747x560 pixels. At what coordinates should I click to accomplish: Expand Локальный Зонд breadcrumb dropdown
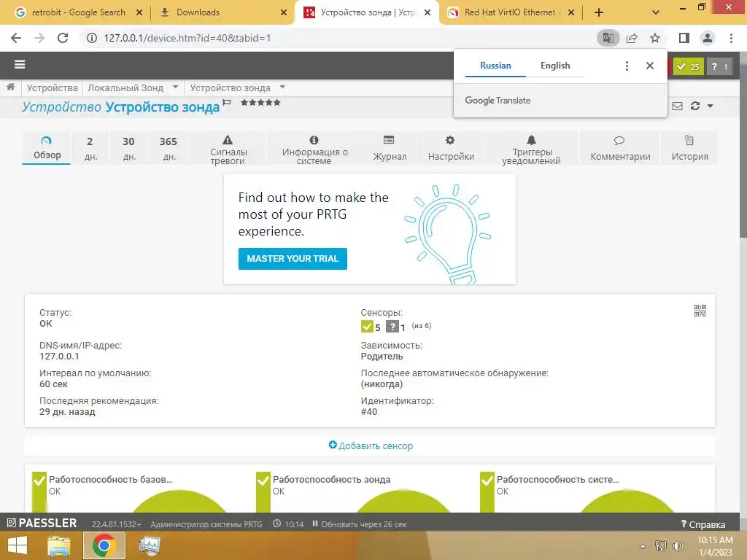pyautogui.click(x=175, y=87)
